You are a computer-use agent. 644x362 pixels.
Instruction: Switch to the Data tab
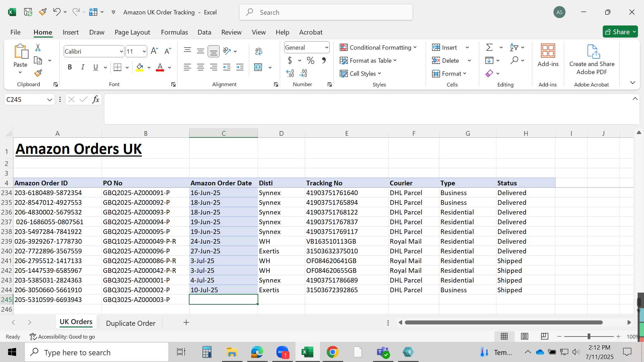204,32
